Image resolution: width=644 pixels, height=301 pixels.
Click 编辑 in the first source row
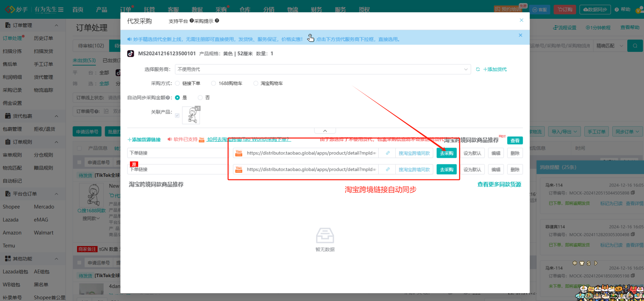496,153
